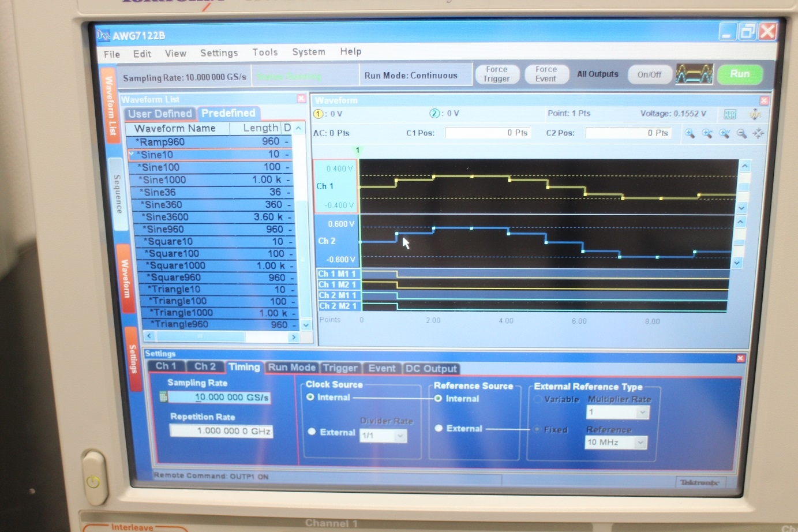
Task: Open the Help menu
Action: pos(350,51)
